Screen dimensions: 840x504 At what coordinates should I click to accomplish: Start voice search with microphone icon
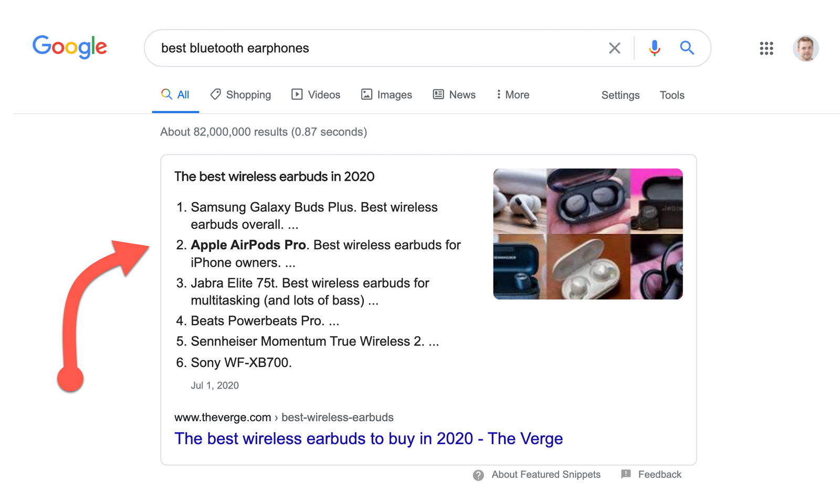tap(654, 48)
